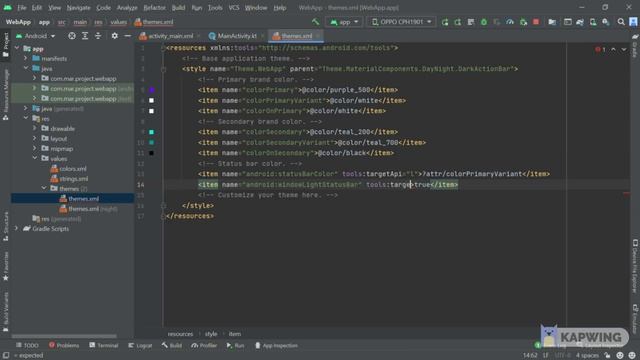The width and height of the screenshot is (640, 360).
Task: Open project panel settings gear
Action: 115,36
